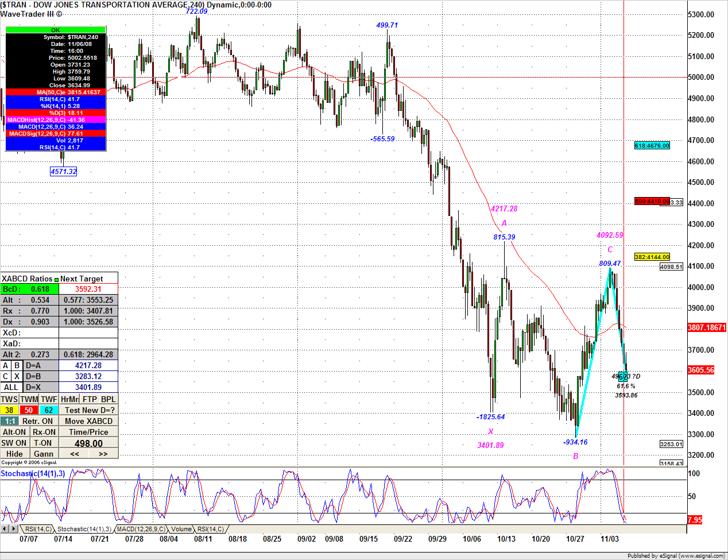Open the MACD(12,26,9,C) study tab

tap(141, 529)
